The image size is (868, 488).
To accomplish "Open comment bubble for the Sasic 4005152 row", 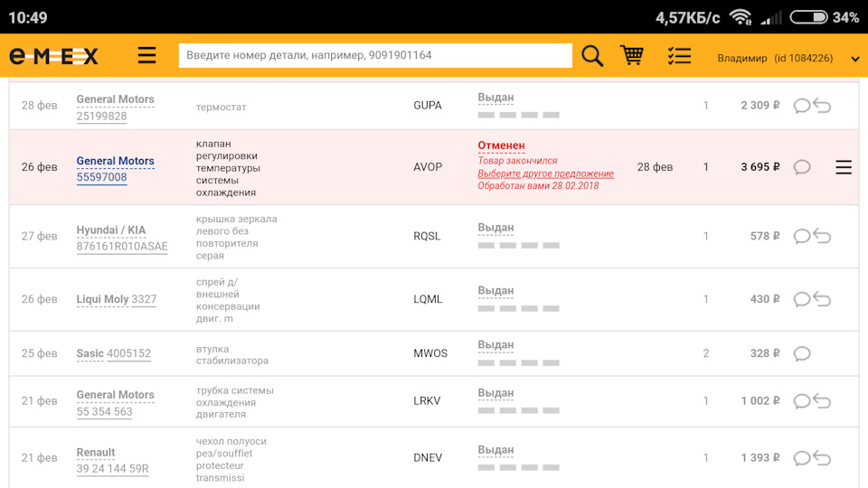I will pos(802,353).
